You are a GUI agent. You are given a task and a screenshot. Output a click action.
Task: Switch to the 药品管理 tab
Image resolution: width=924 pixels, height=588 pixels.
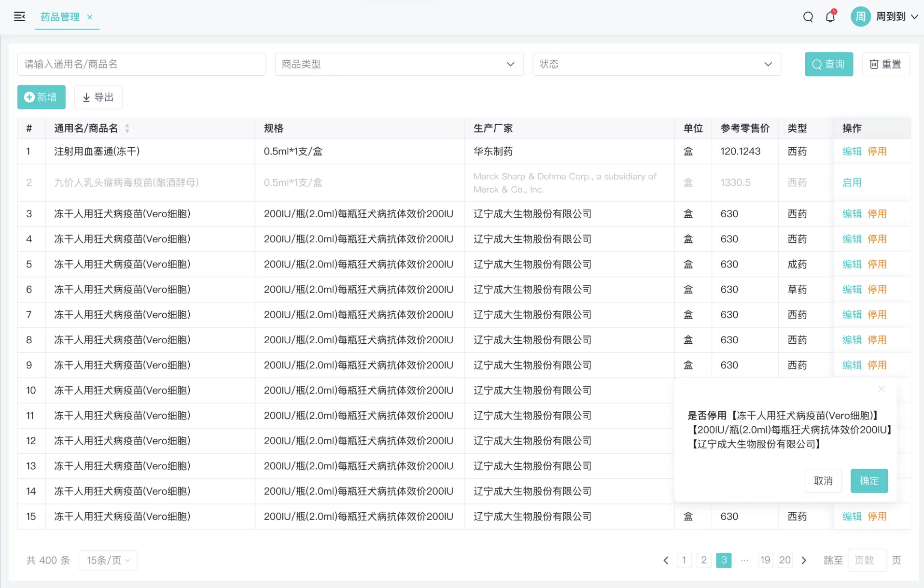coord(60,17)
